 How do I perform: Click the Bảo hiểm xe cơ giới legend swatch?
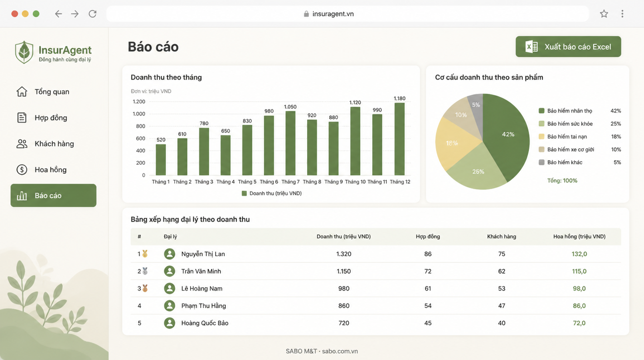(x=541, y=149)
